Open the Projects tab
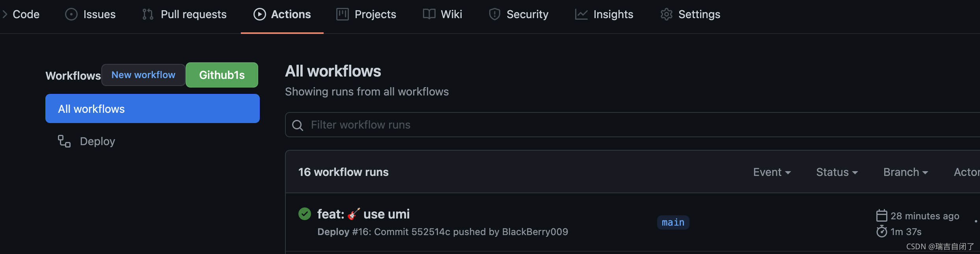The image size is (980, 254). pyautogui.click(x=366, y=14)
